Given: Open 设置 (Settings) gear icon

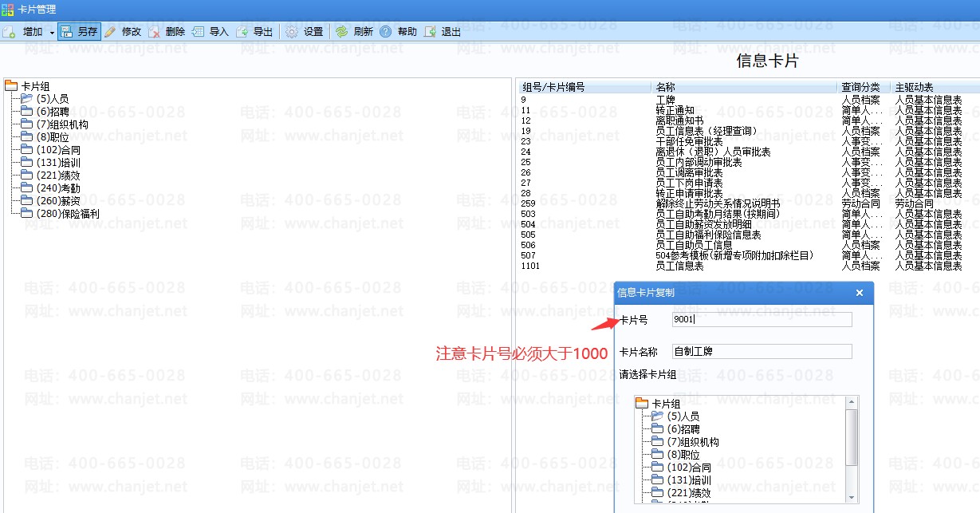Looking at the screenshot, I should [x=292, y=32].
